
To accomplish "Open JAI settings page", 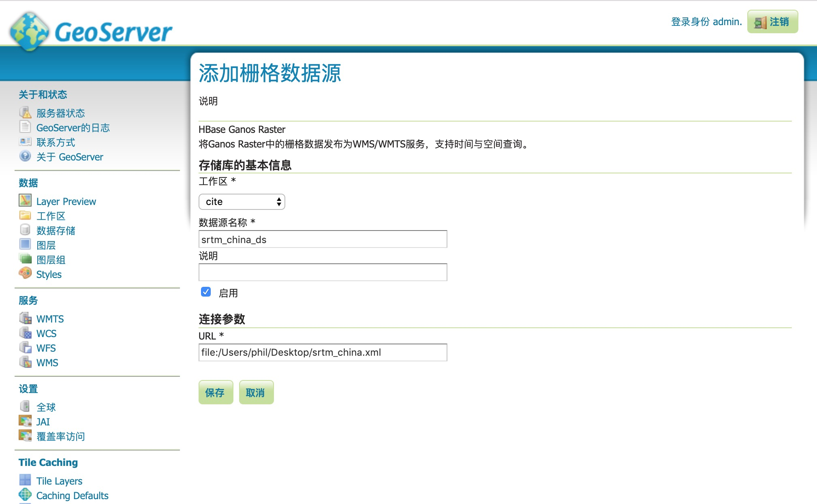I will point(42,421).
